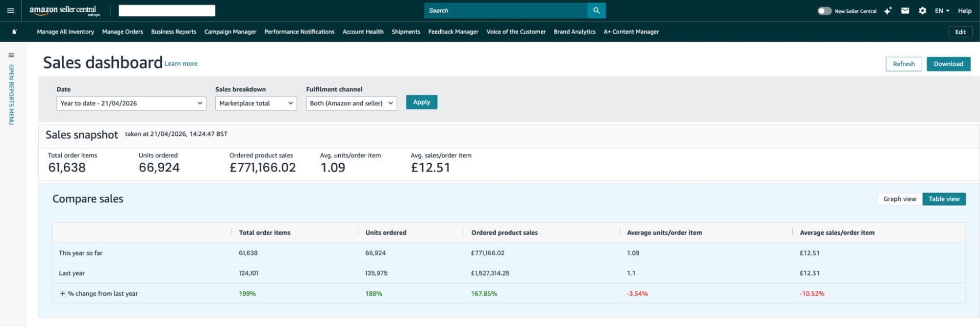Click the 135,975 cell
This screenshot has width=980, height=327.
377,274
